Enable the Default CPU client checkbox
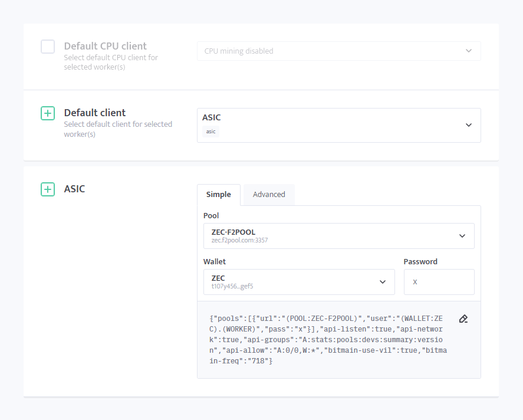This screenshot has width=523, height=420. [x=48, y=47]
